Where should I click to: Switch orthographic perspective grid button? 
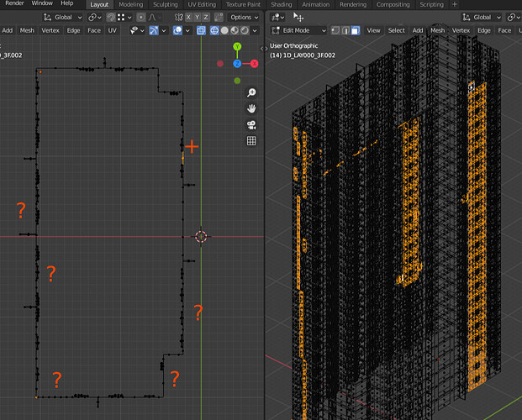coord(251,141)
